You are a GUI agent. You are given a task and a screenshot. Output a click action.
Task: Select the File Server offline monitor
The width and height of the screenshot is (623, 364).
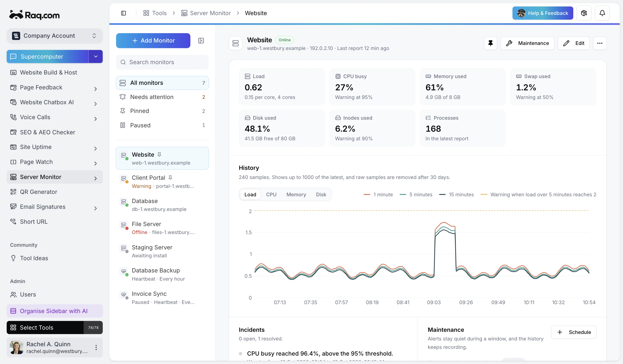[x=162, y=228]
